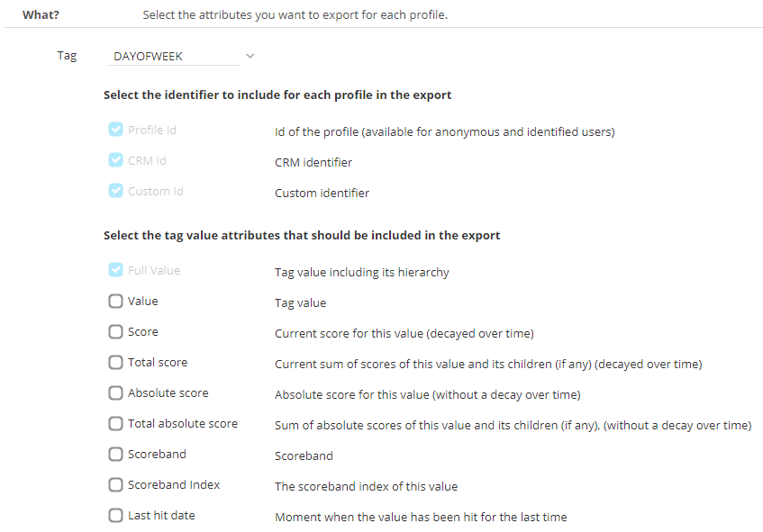The image size is (763, 532).
Task: Click the What? section heading
Action: coord(41,14)
